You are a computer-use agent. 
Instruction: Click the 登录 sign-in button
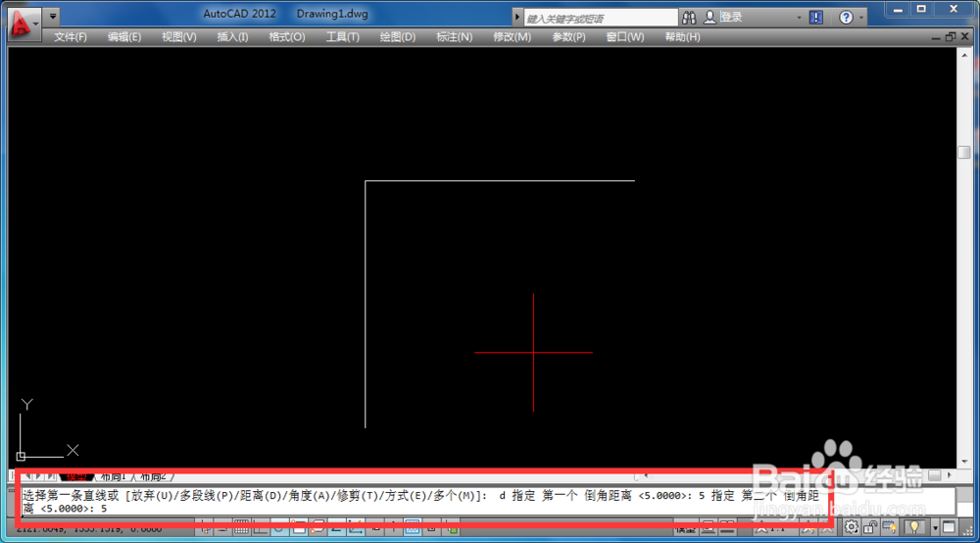coord(724,18)
